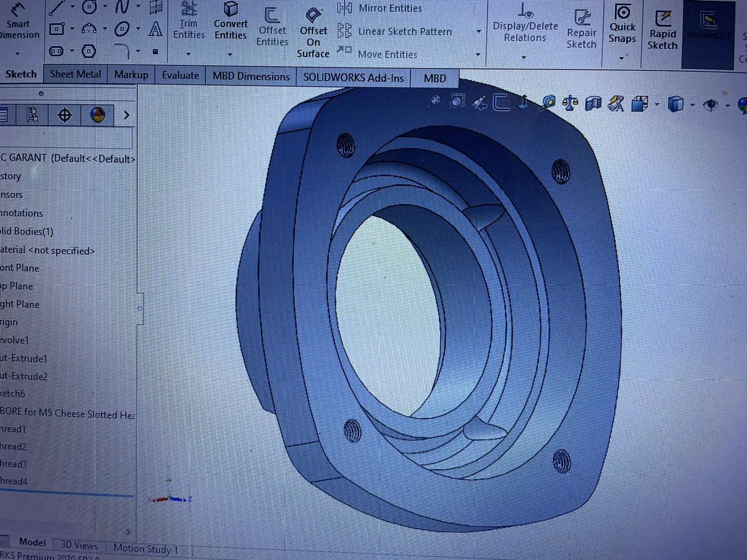747x560 pixels.
Task: Select the Sketch Fillet tool
Action: click(122, 51)
